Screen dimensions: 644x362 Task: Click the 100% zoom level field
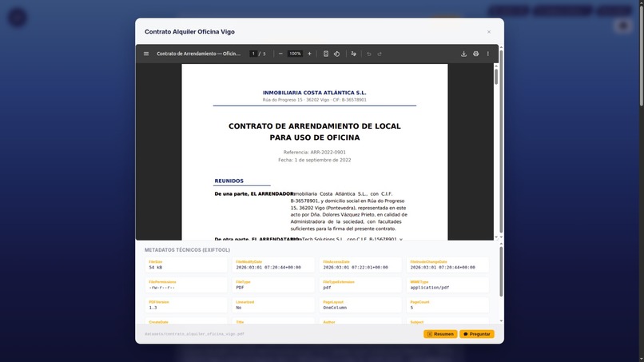point(295,54)
